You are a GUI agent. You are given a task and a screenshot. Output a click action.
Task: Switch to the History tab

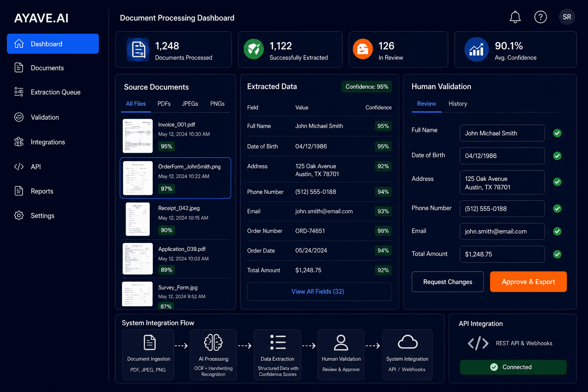coord(458,104)
